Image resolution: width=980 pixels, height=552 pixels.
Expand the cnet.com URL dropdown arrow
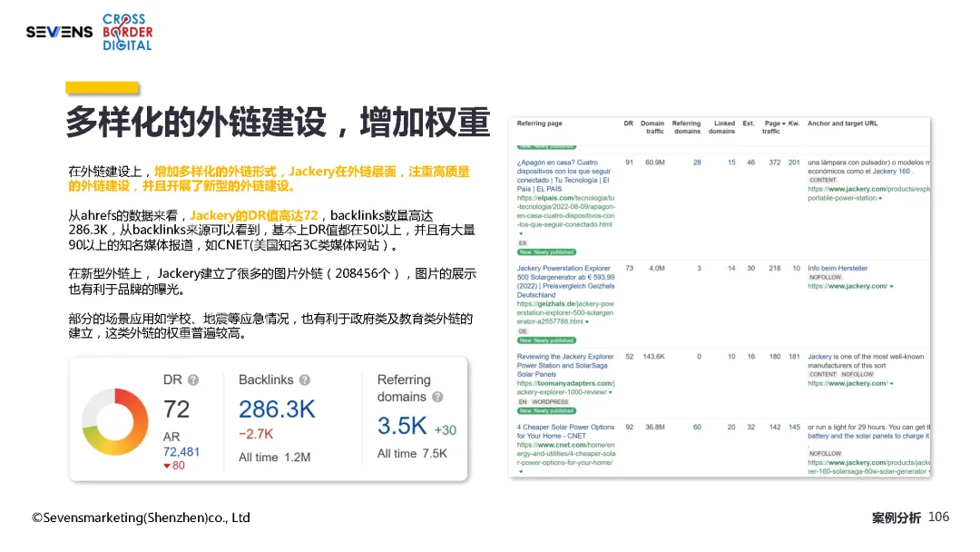pyautogui.click(x=521, y=472)
